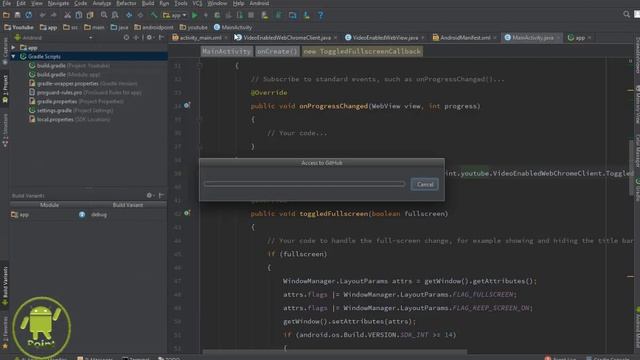Image resolution: width=640 pixels, height=360 pixels.
Task: Expand the app folder in project tree
Action: click(14, 47)
